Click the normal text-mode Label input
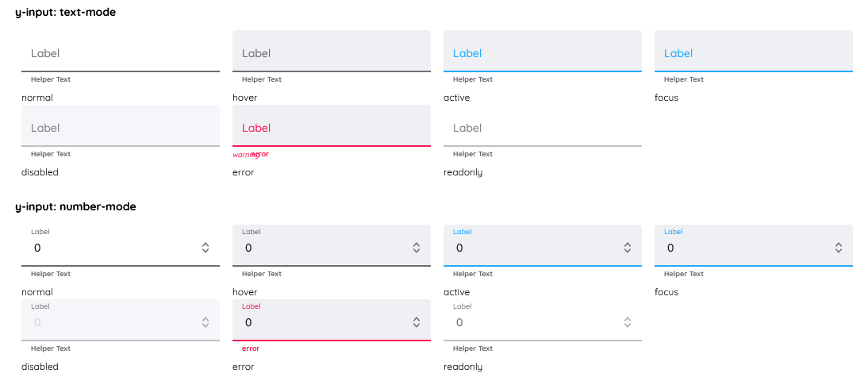The width and height of the screenshot is (868, 381). coord(121,52)
